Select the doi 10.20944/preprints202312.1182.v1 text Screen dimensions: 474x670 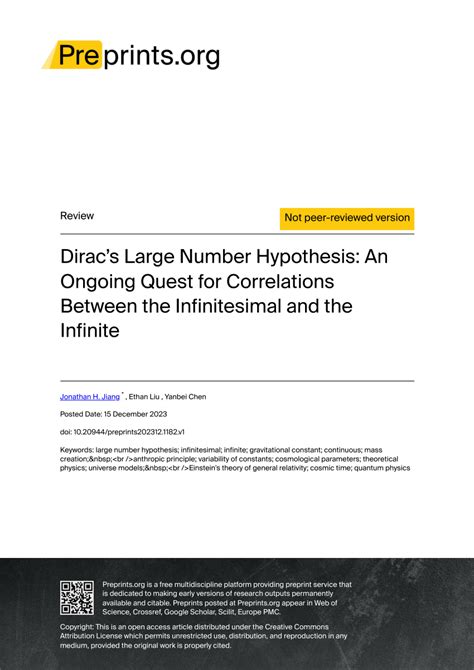(122, 432)
